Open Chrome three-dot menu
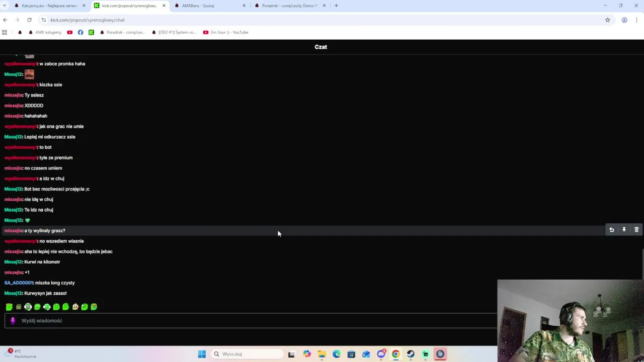644x362 pixels. pos(636,20)
